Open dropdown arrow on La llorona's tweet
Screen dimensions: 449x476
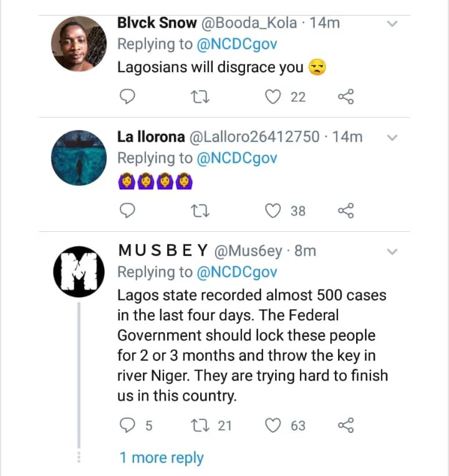(x=393, y=138)
